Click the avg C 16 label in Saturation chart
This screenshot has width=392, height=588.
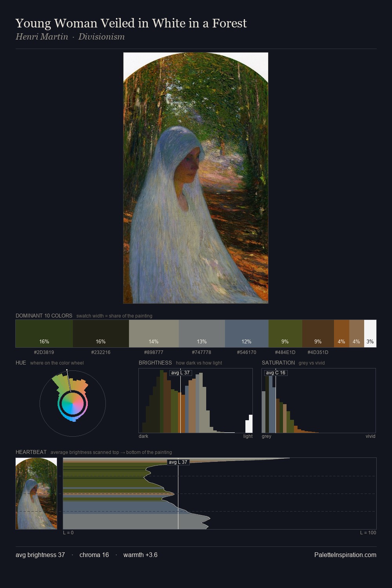276,373
